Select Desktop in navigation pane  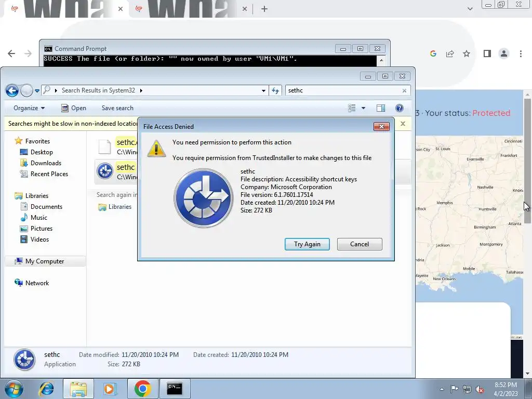point(36,152)
